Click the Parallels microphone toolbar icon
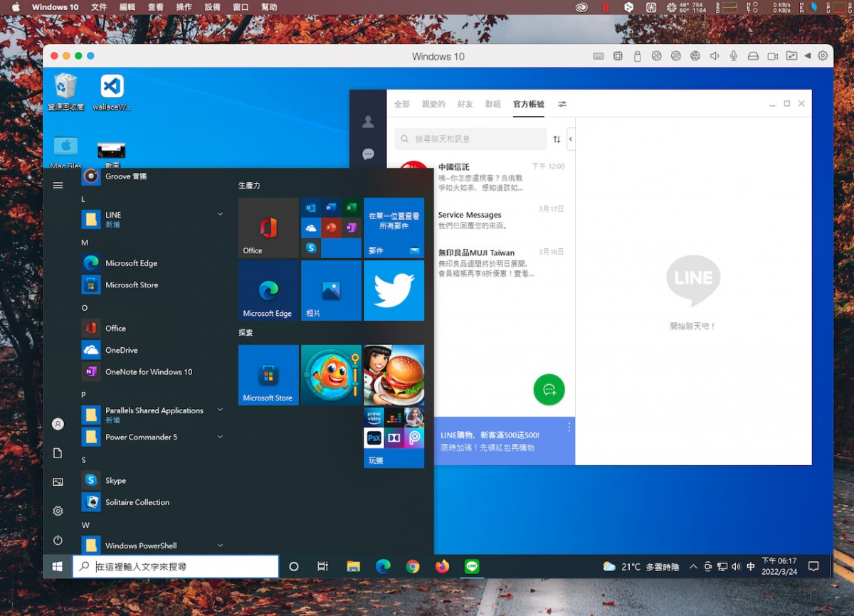Screen dimensions: 854x616 click(x=734, y=56)
